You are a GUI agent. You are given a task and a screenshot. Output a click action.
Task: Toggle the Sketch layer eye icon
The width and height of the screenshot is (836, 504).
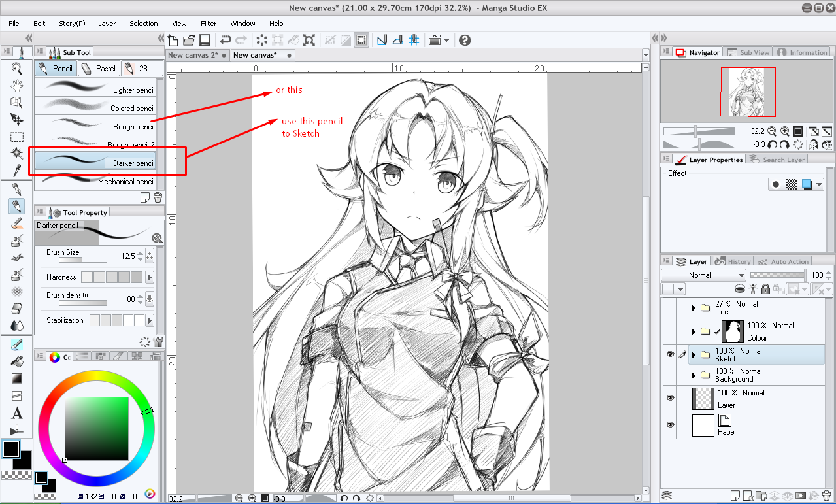tap(671, 354)
